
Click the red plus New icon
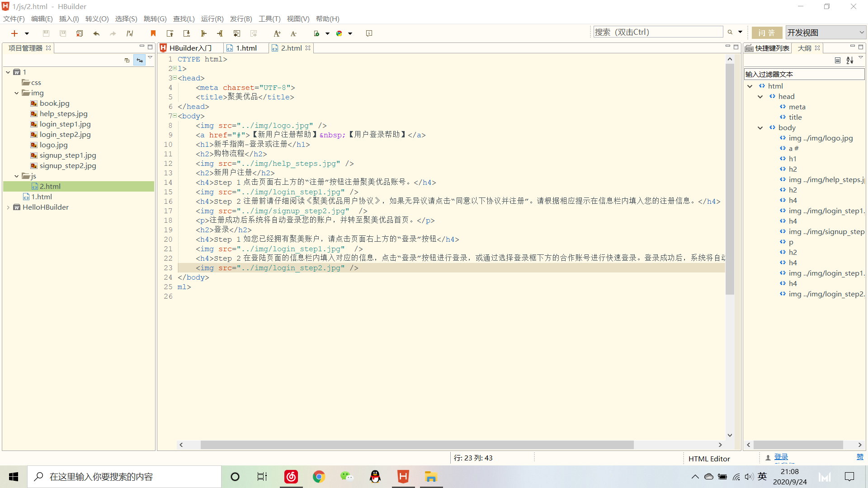pos(14,33)
